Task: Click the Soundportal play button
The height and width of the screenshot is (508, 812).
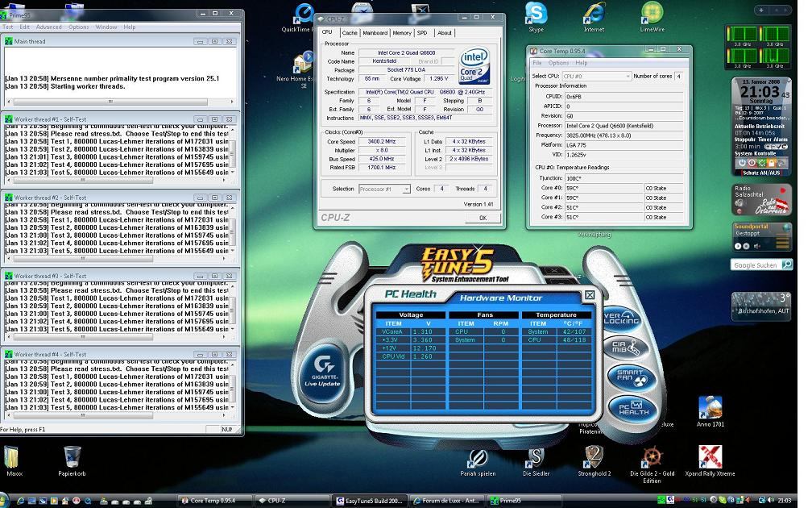Action: pos(738,246)
